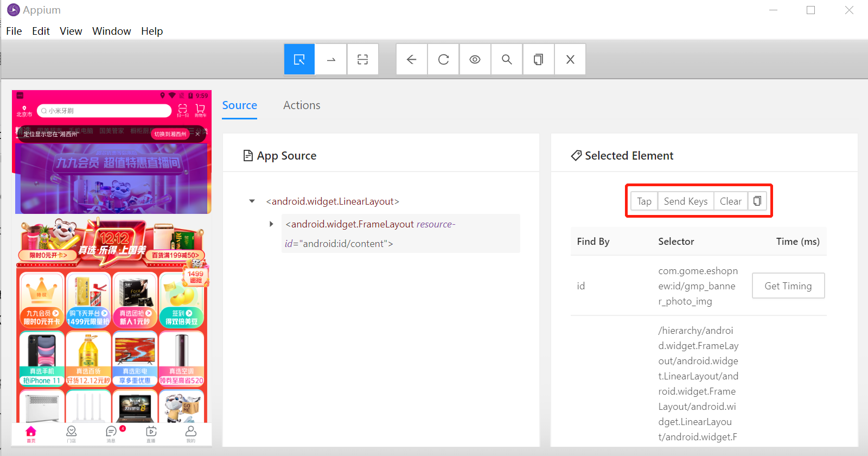Click the /hierarchy xpath selector text

(x=699, y=384)
